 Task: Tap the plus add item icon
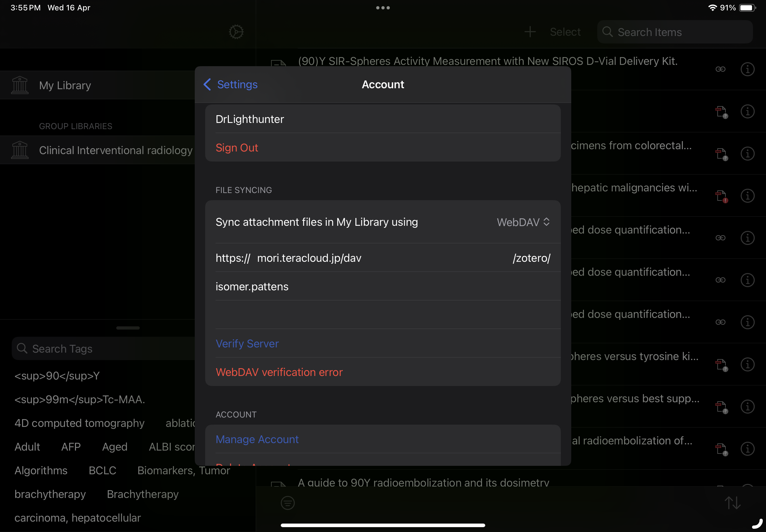coord(530,32)
